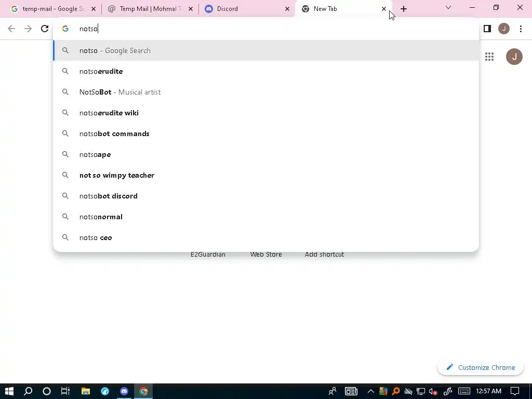Screen dimensions: 532x399
Task: Click the colorful security tray icon
Action: [383, 391]
